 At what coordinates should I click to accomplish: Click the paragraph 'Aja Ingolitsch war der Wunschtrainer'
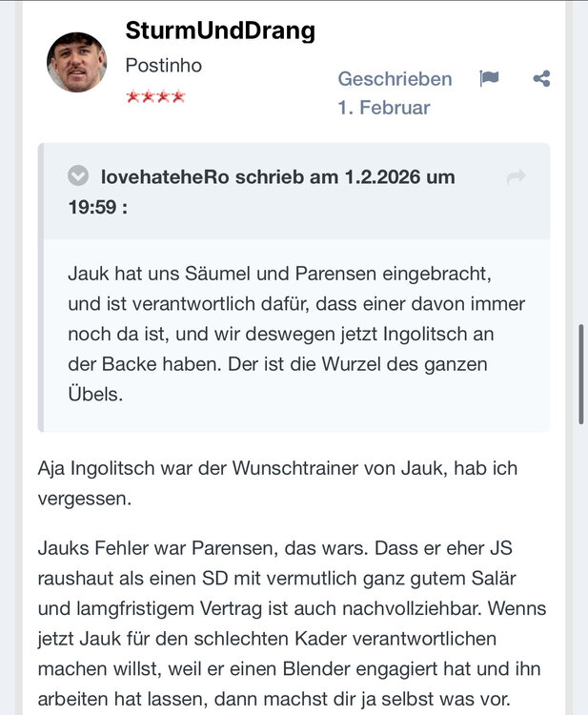[277, 483]
